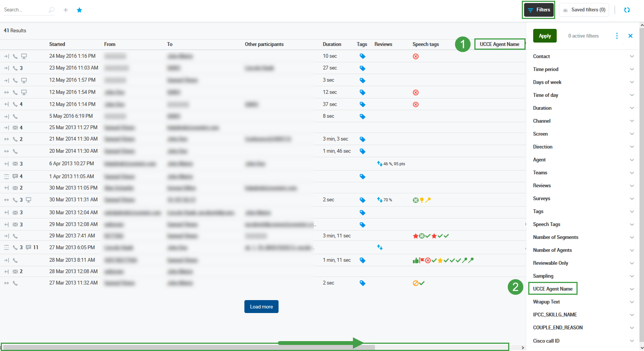Click the horizontal scrollbar at the bottom

(190, 347)
